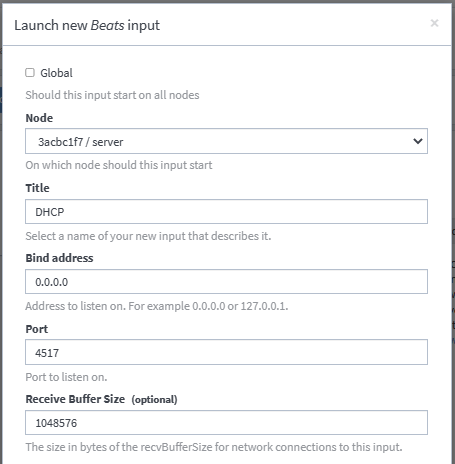The height and width of the screenshot is (464, 455).
Task: Click the Node field label
Action: 39,118
